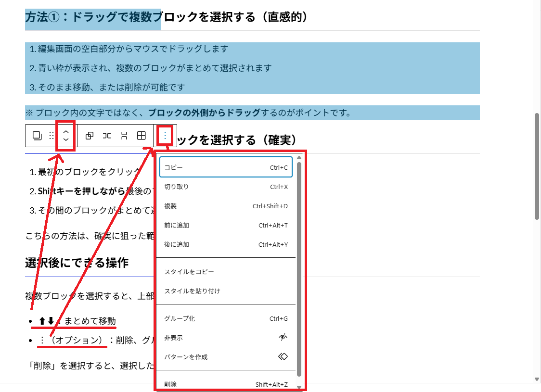Click the grid layout icon in the toolbar
Viewport: 541px width, 392px height.
[141, 136]
